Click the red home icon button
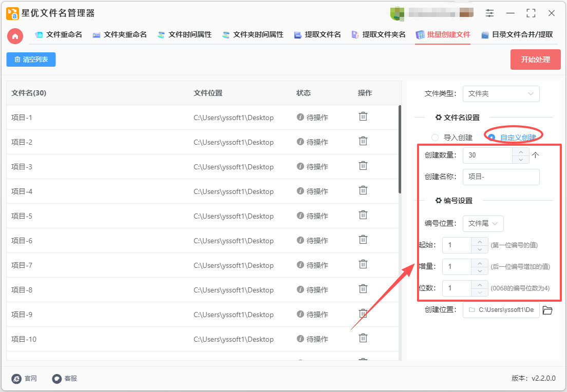This screenshot has width=567, height=392. pyautogui.click(x=15, y=35)
